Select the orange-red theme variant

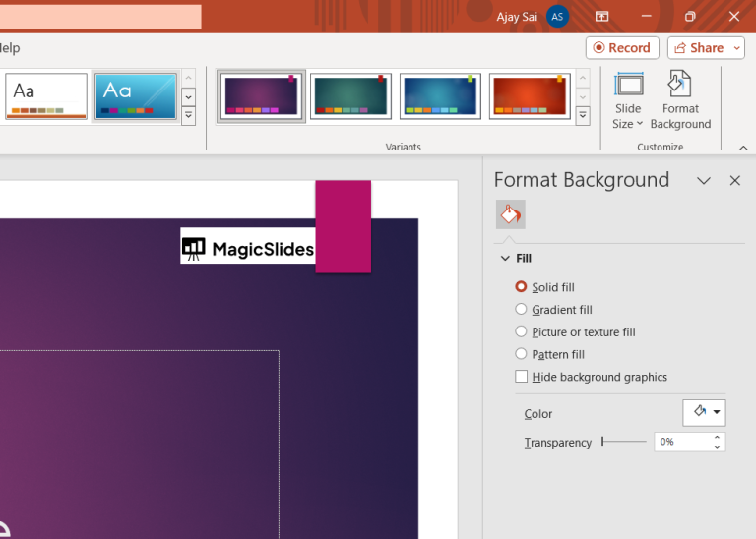point(530,96)
